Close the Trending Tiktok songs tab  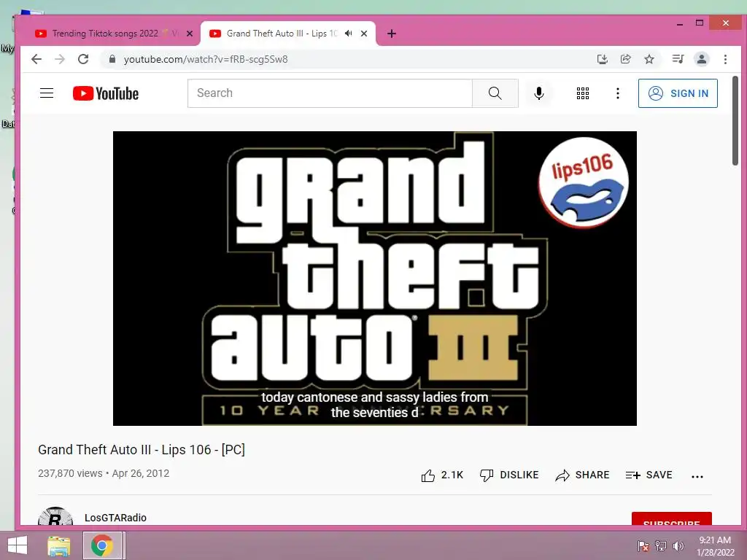tap(190, 34)
